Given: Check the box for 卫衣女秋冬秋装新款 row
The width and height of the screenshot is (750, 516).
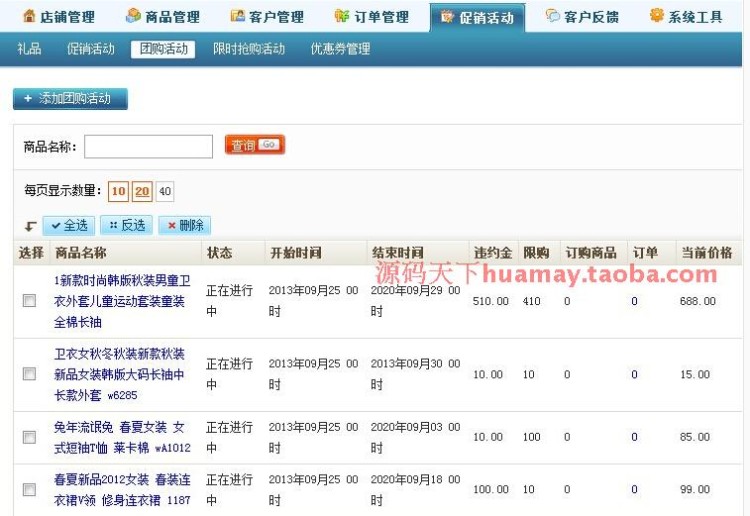Looking at the screenshot, I should pos(29,373).
